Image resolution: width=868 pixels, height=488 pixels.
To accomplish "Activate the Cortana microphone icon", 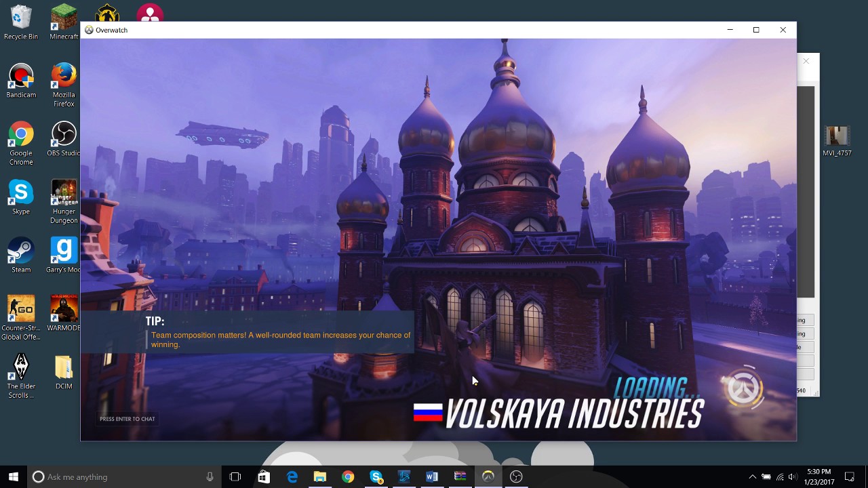I will (x=210, y=476).
